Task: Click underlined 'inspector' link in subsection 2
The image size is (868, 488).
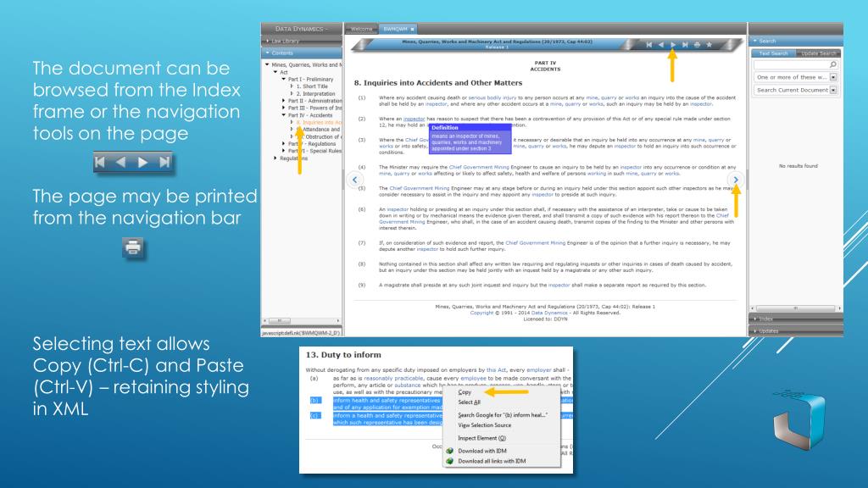Action: click(414, 119)
